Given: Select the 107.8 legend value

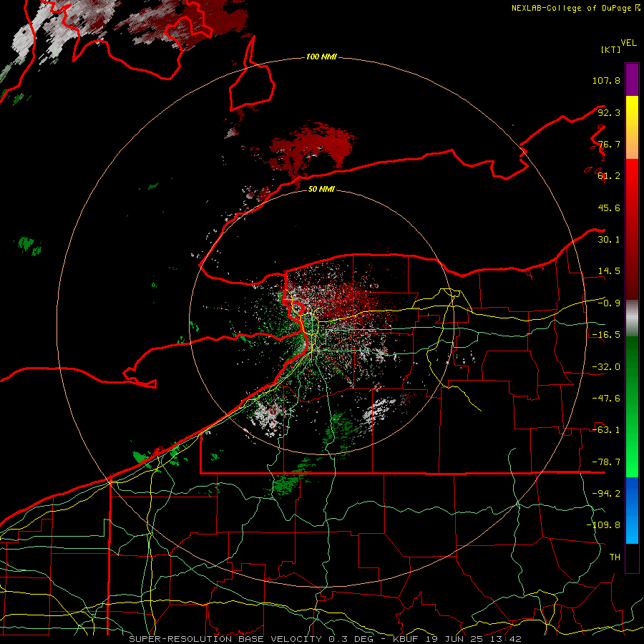Looking at the screenshot, I should coord(606,80).
